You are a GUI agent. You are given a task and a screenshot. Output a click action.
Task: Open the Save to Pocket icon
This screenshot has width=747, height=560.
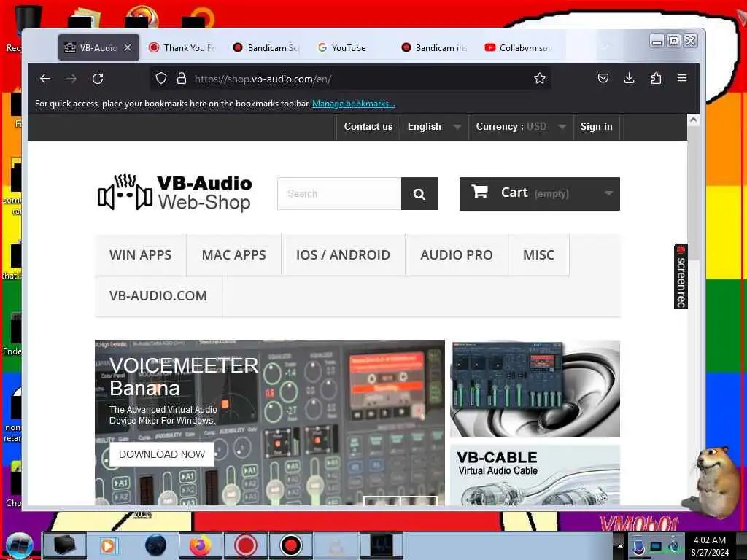[603, 78]
